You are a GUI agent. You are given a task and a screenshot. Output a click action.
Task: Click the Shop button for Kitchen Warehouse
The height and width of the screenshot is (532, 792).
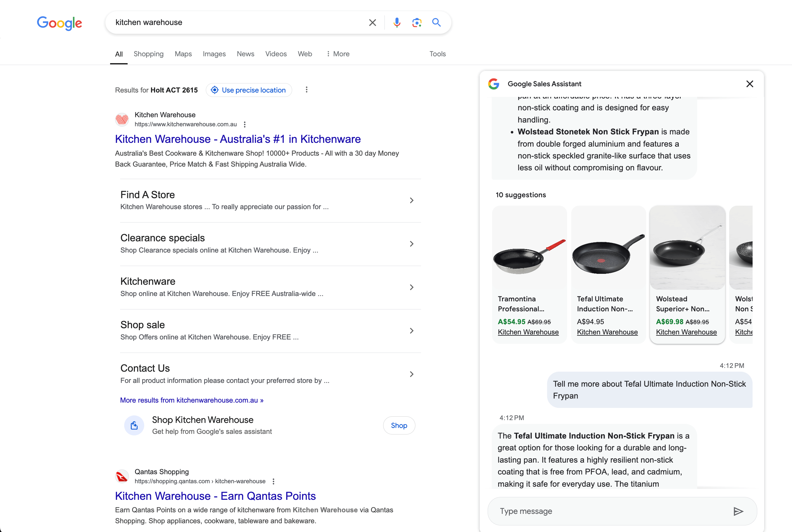pyautogui.click(x=399, y=425)
